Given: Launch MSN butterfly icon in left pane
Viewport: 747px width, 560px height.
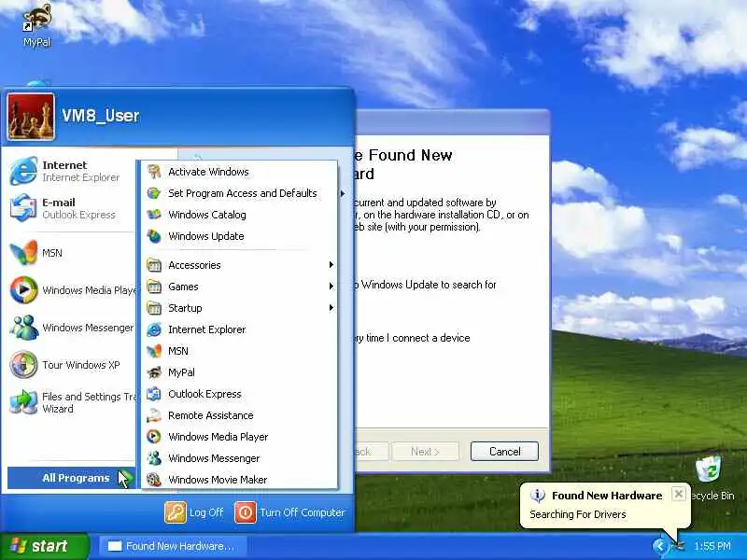Looking at the screenshot, I should pyautogui.click(x=23, y=253).
